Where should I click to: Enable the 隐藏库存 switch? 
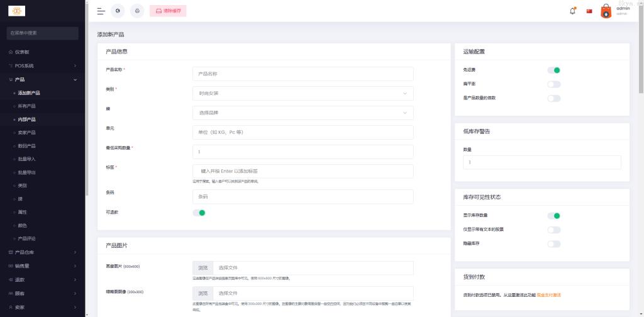553,244
